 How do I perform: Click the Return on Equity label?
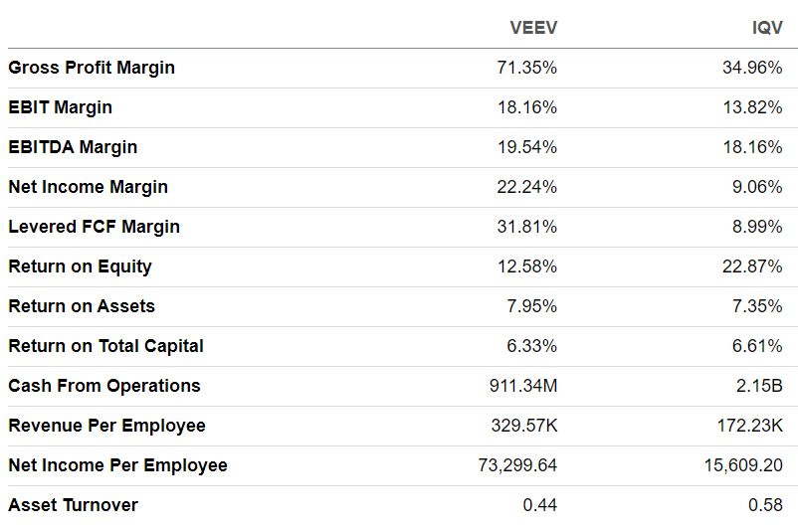(80, 266)
